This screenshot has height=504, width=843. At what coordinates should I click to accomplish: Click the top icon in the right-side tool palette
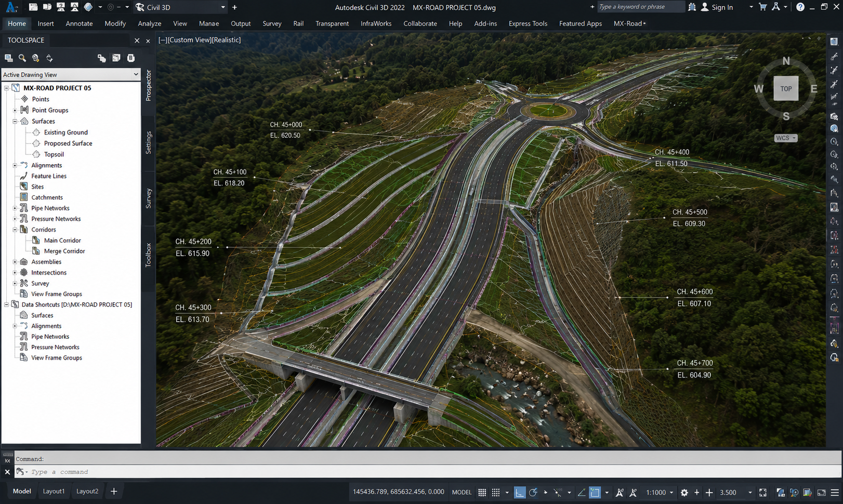click(x=834, y=42)
